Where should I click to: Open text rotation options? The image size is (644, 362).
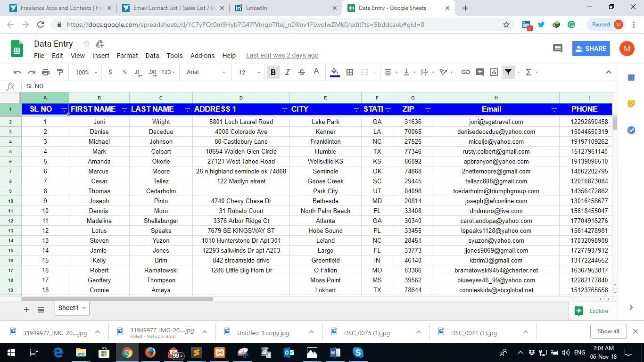pyautogui.click(x=446, y=72)
